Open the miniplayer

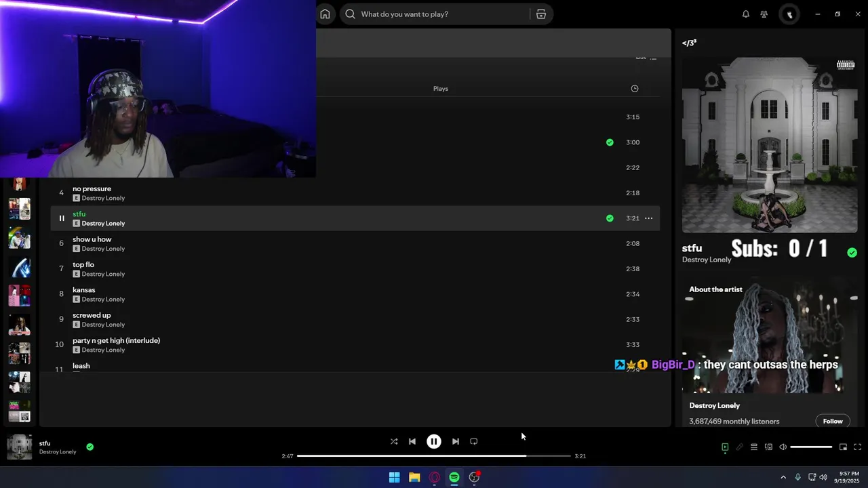[x=843, y=447]
